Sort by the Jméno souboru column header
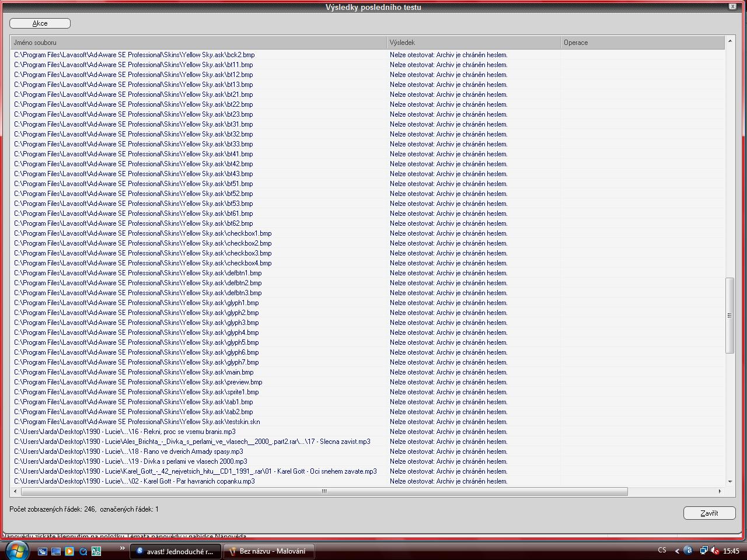This screenshot has height=560, width=747. (x=198, y=43)
